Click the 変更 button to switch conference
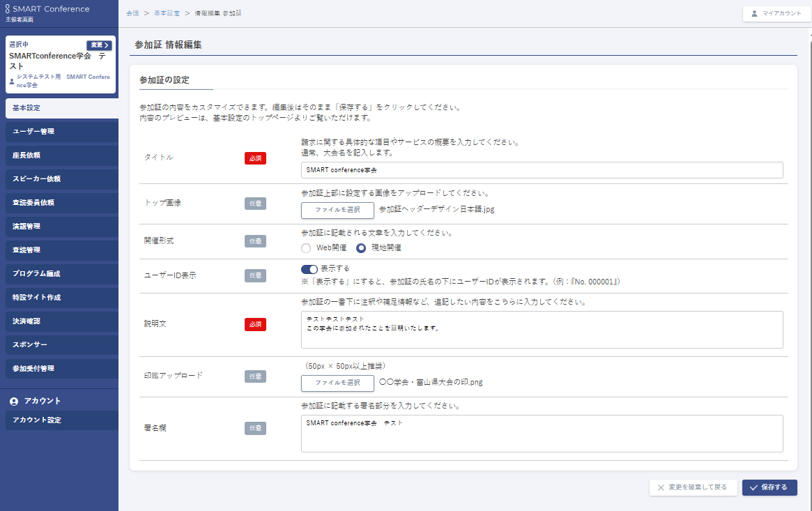This screenshot has width=812, height=511. pyautogui.click(x=99, y=45)
